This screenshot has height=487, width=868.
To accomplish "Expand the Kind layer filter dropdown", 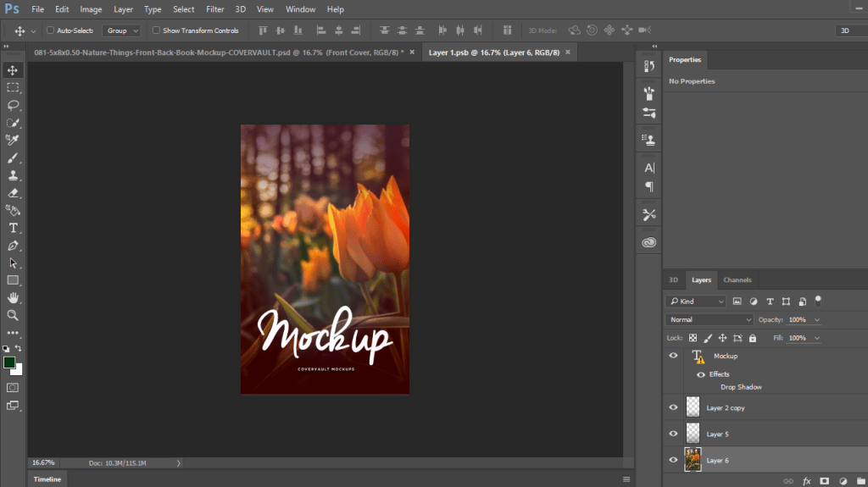I will click(x=696, y=302).
